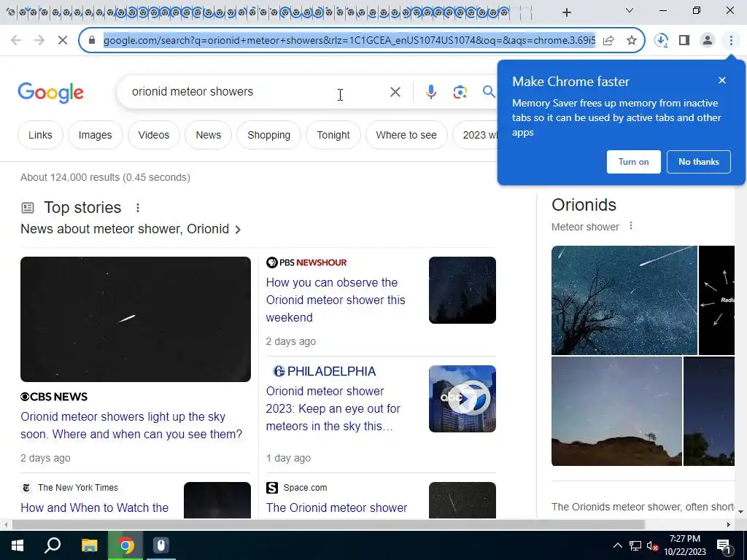Open the tab search dropdown arrow
This screenshot has height=560, width=747.
click(x=630, y=10)
